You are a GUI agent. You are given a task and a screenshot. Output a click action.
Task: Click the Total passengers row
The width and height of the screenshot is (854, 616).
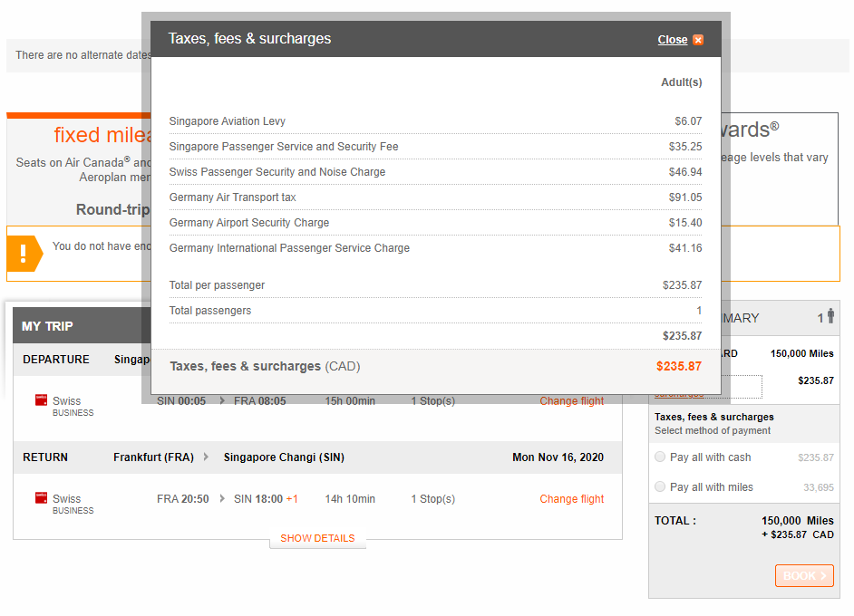click(435, 311)
